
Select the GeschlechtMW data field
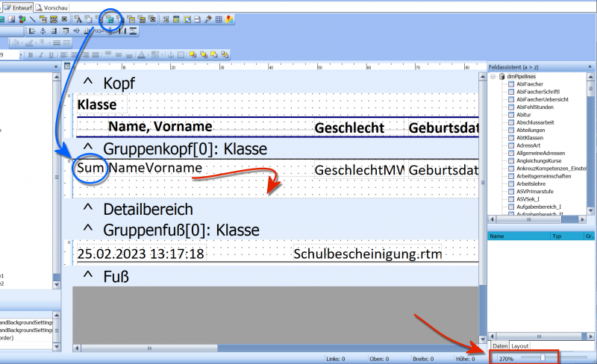(x=359, y=170)
